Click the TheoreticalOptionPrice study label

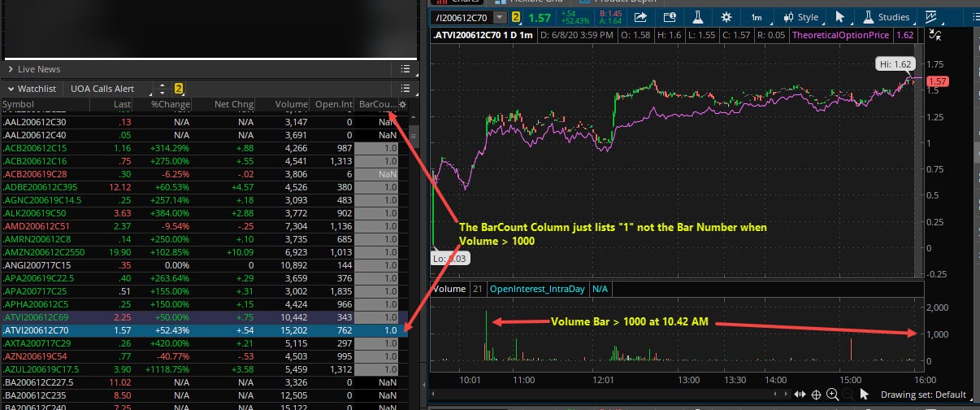tap(840, 36)
